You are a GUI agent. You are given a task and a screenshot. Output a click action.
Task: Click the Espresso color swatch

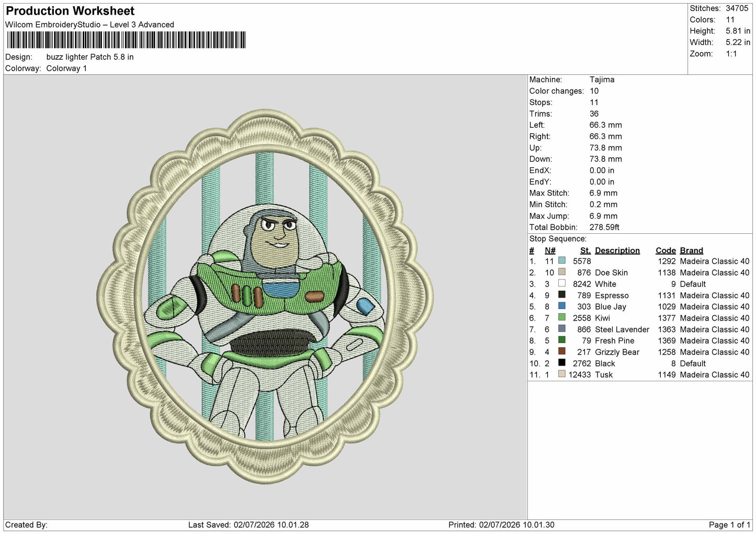coord(562,295)
